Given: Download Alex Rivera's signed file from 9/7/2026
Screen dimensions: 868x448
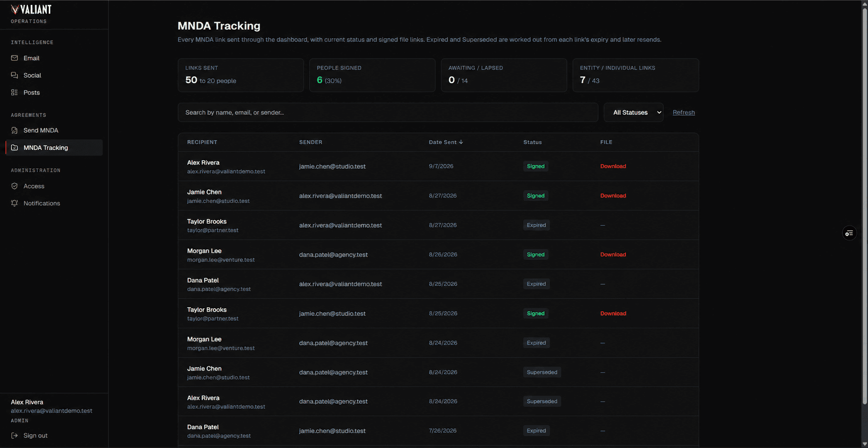Looking at the screenshot, I should [613, 166].
